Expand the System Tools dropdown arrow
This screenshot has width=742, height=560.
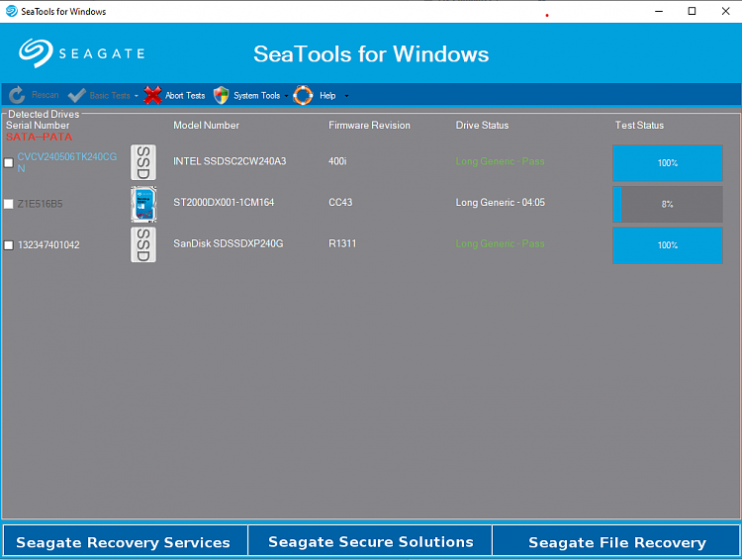(x=286, y=96)
